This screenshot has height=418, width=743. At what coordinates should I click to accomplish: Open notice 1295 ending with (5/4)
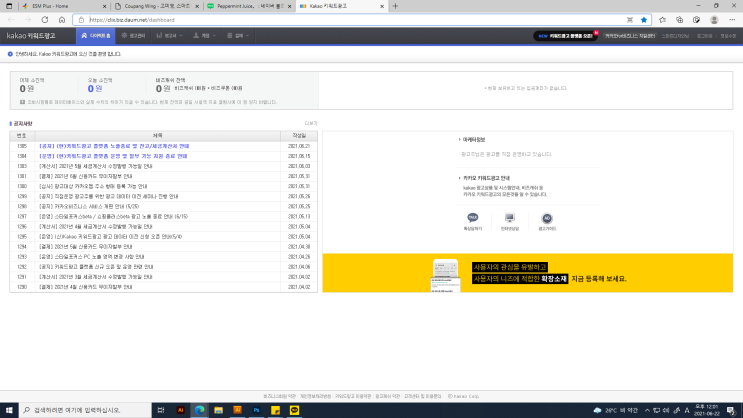click(110, 236)
